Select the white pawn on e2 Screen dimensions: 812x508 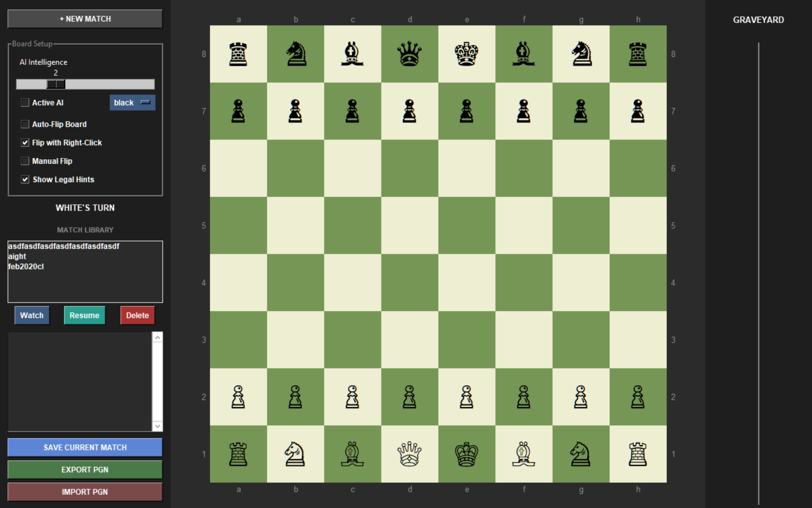click(x=466, y=397)
